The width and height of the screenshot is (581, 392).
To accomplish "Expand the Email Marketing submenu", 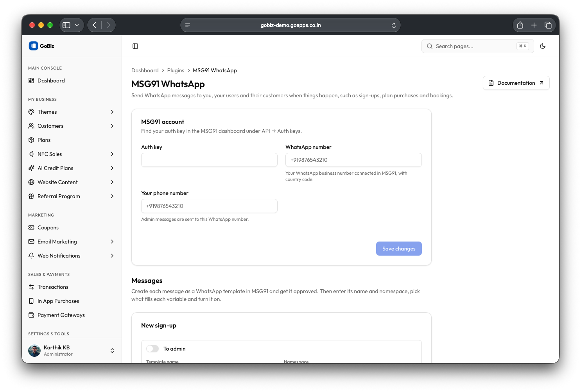I will click(x=112, y=242).
